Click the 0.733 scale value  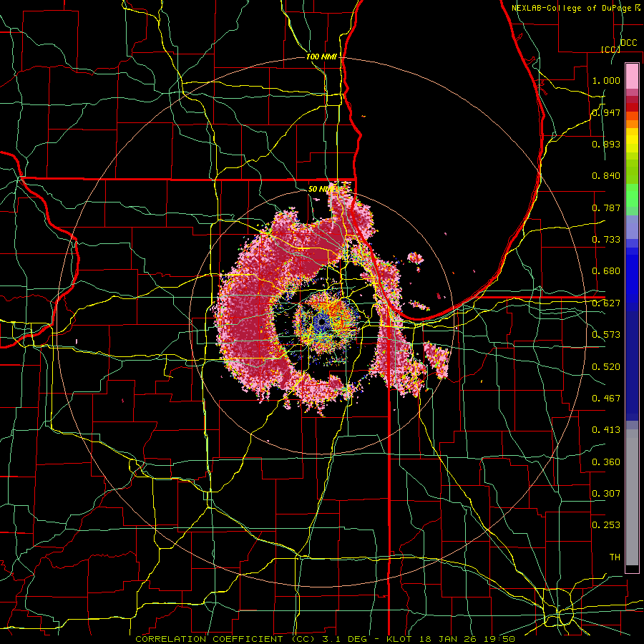pyautogui.click(x=606, y=240)
